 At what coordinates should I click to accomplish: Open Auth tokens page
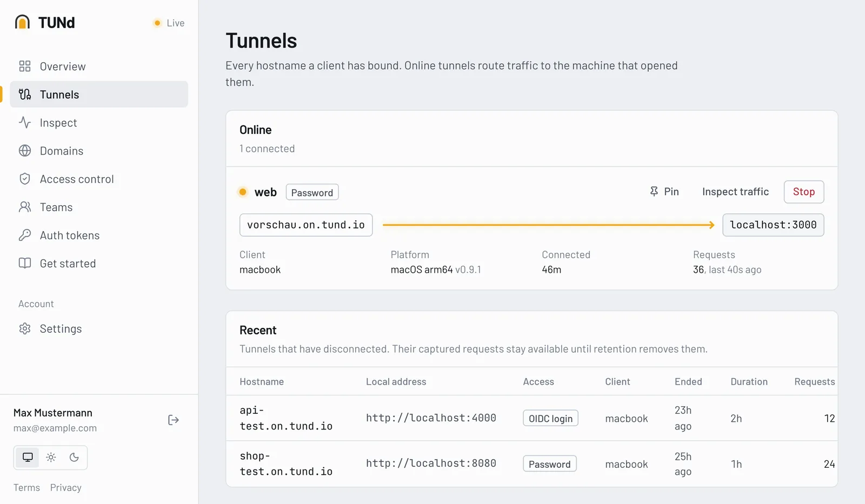point(99,235)
